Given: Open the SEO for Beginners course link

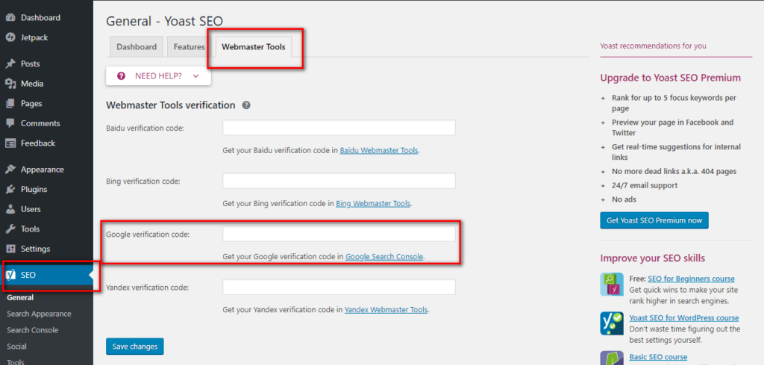Looking at the screenshot, I should pos(691,279).
